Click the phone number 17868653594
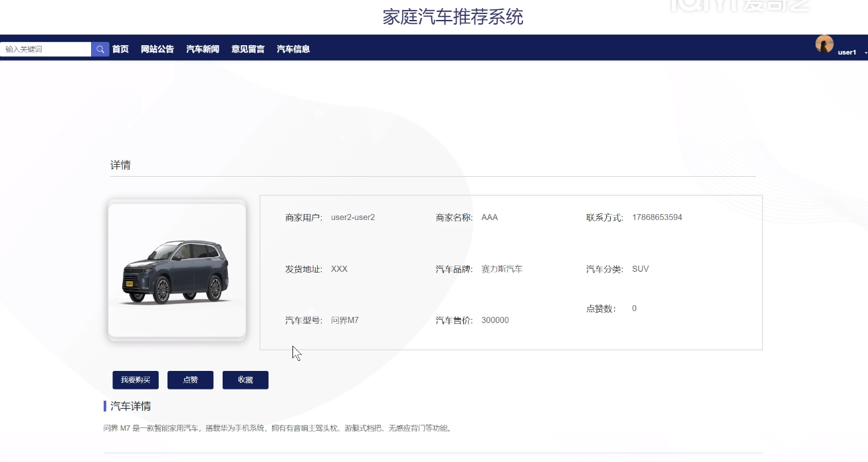The height and width of the screenshot is (462, 868). [x=657, y=217]
